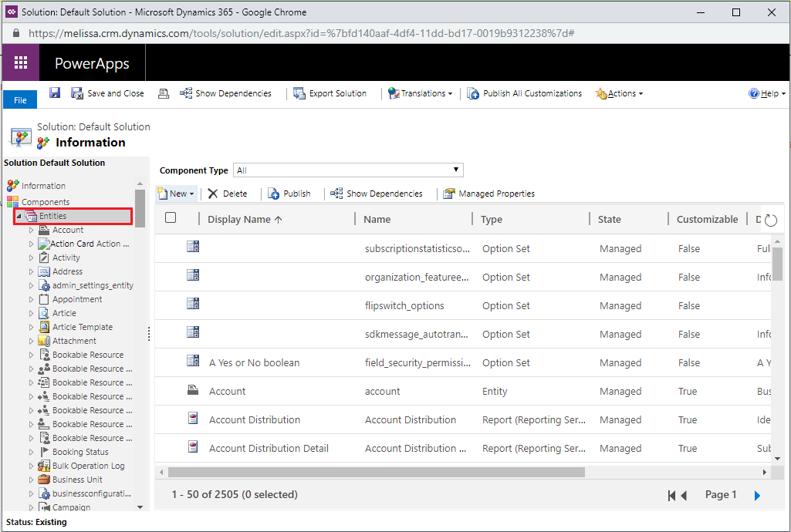791x532 pixels.
Task: Open the Translations menu
Action: [421, 93]
